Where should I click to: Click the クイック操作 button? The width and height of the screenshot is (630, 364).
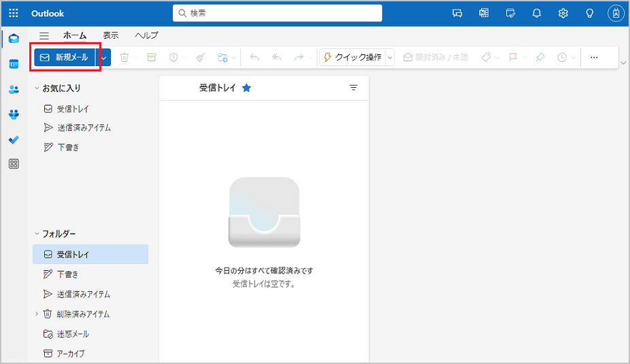[352, 58]
